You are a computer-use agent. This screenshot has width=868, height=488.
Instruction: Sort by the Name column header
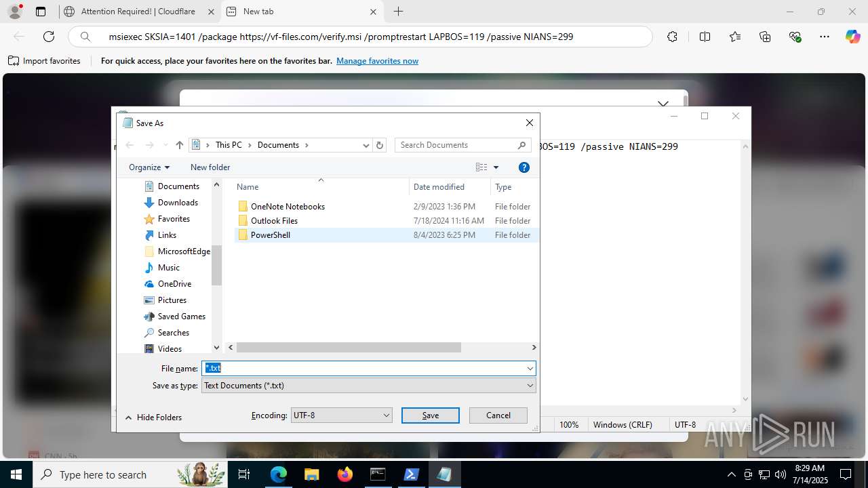[x=321, y=187]
